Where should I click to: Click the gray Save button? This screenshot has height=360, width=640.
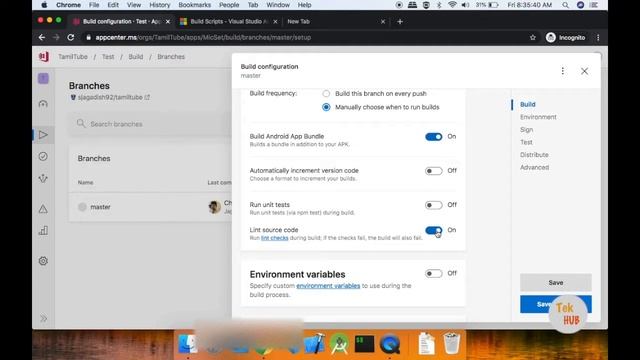click(x=556, y=282)
